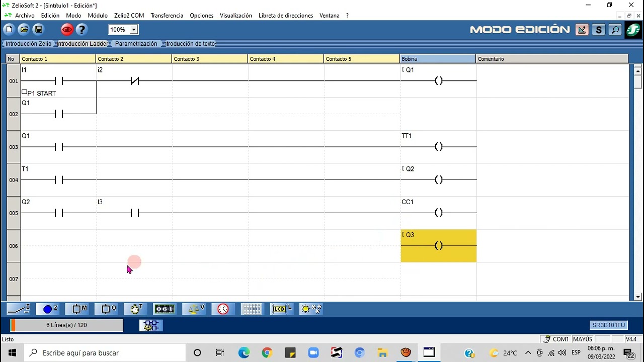Open Opciones menu
The width and height of the screenshot is (644, 362).
pyautogui.click(x=201, y=16)
